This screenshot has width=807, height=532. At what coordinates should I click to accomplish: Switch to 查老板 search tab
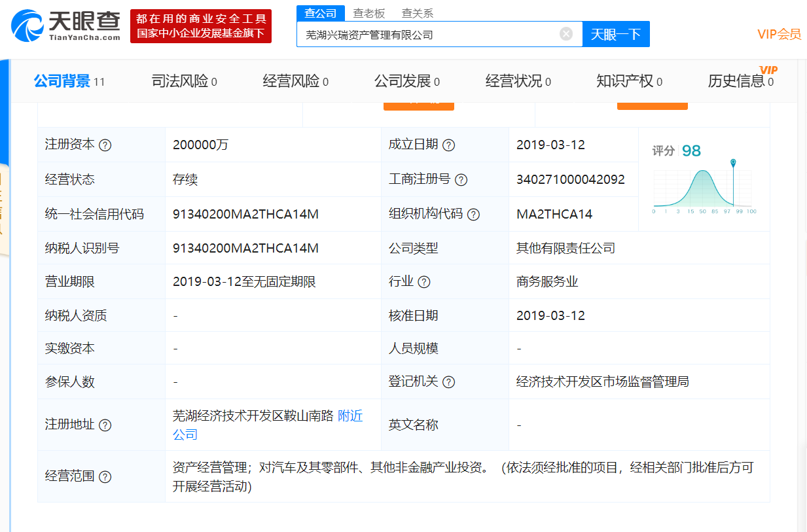point(368,13)
